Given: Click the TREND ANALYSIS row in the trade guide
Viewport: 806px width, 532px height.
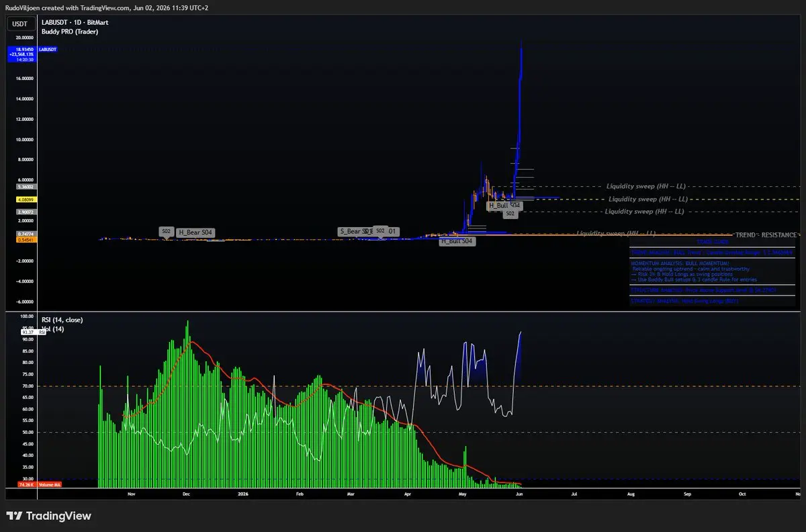Looking at the screenshot, I should click(x=713, y=252).
